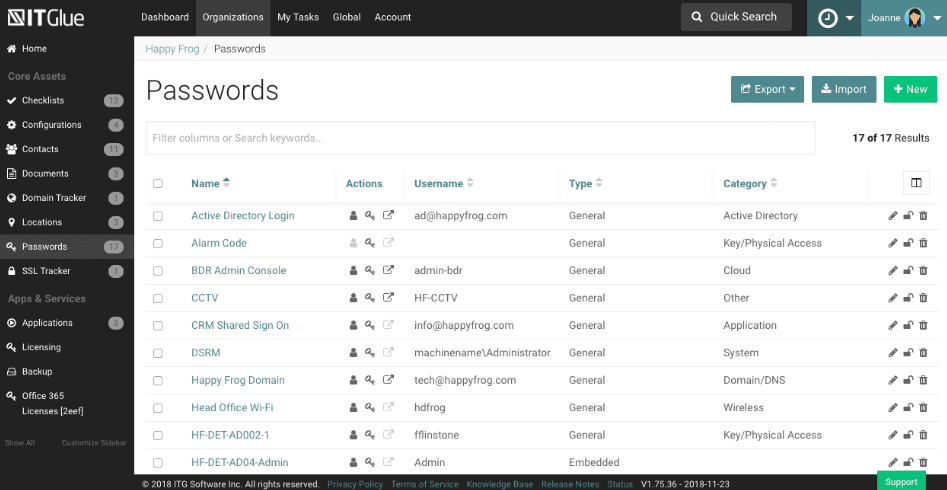Open the Happy Frog breadcrumb link

pyautogui.click(x=172, y=49)
